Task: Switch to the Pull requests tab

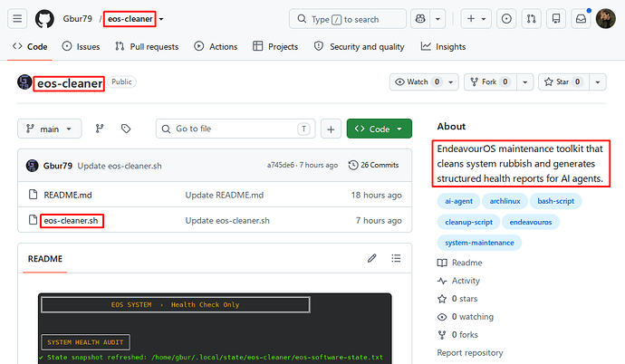Action: [147, 46]
